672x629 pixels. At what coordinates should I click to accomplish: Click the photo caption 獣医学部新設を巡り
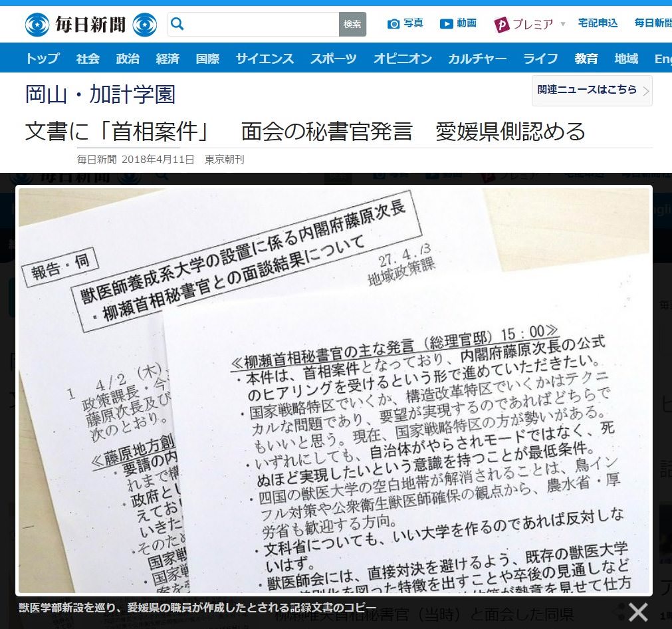point(197,608)
